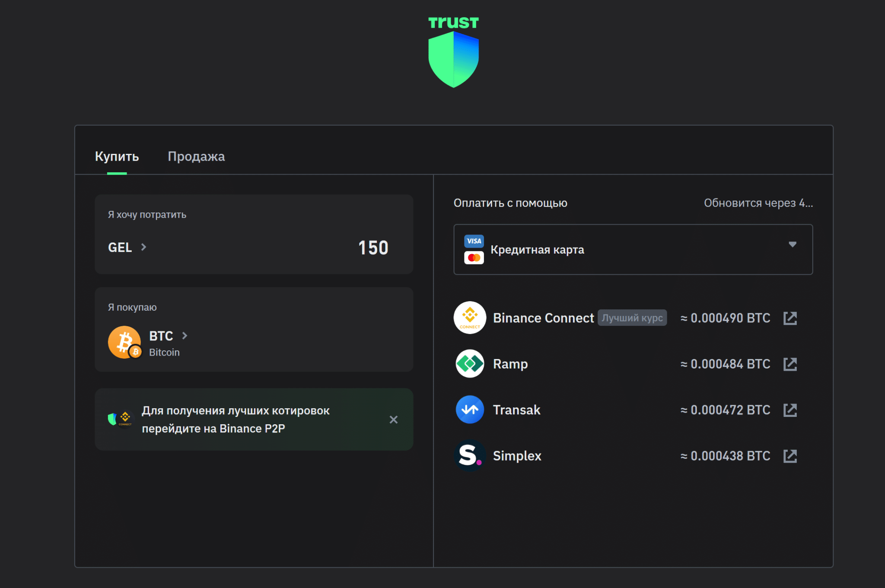Screen dimensions: 885x588
Task: Click the Transak provider logo
Action: (x=470, y=410)
